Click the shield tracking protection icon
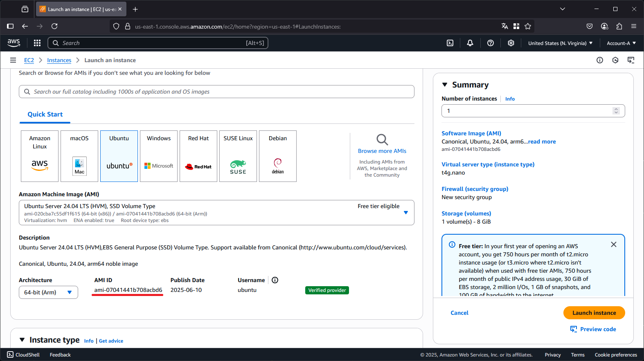The image size is (644, 361). point(116,26)
